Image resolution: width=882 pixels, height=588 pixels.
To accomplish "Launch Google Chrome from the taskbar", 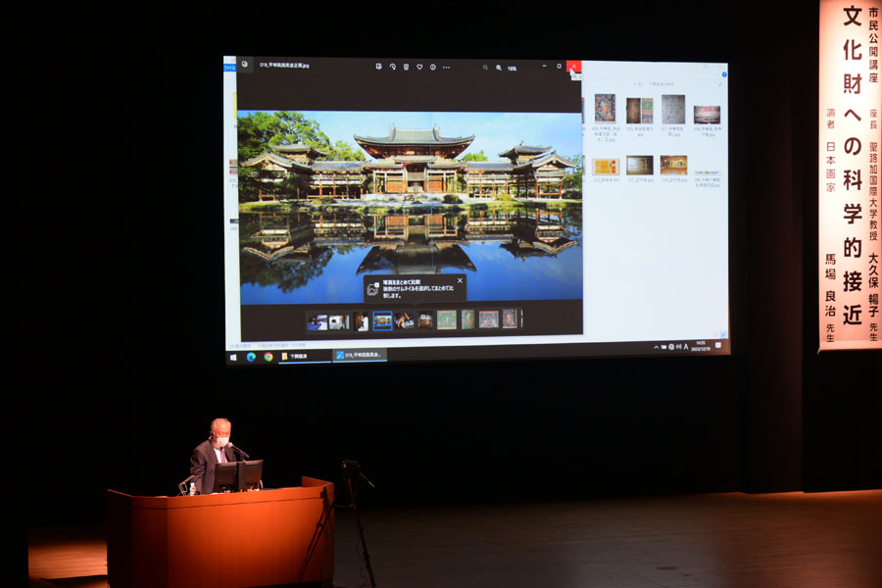I will [x=269, y=358].
